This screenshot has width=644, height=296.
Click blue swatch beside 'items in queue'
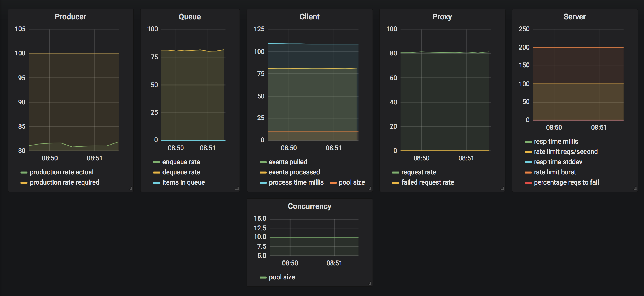[x=157, y=183]
